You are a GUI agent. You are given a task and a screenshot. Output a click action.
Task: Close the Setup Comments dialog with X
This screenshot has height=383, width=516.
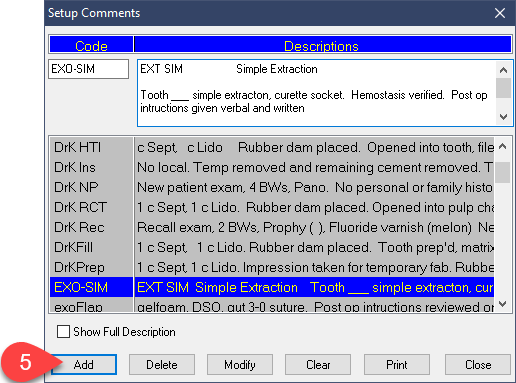[x=500, y=13]
